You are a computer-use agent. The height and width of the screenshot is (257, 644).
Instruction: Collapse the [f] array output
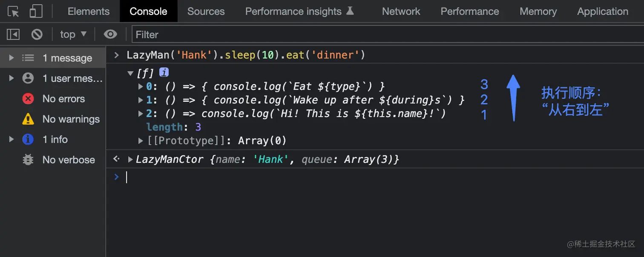pos(131,73)
